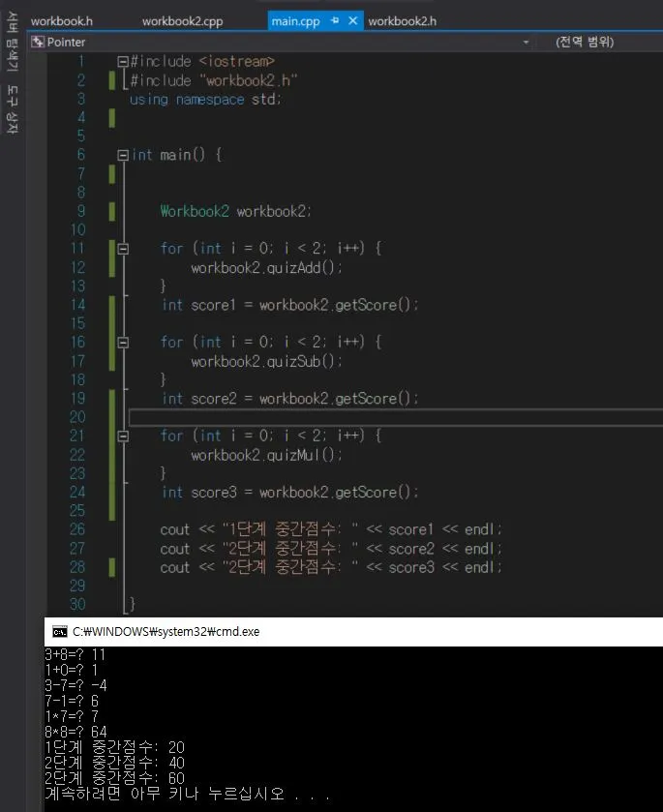
Task: Open the 서버 탐색기 side panel
Action: [x=12, y=42]
